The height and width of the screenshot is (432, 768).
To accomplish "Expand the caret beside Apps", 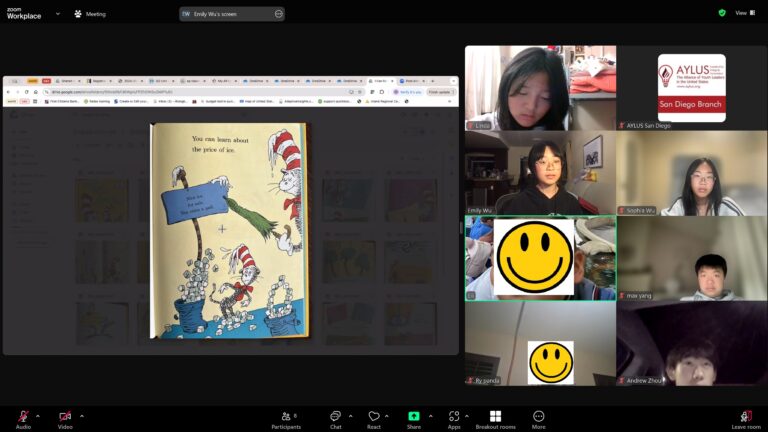I will [467, 416].
